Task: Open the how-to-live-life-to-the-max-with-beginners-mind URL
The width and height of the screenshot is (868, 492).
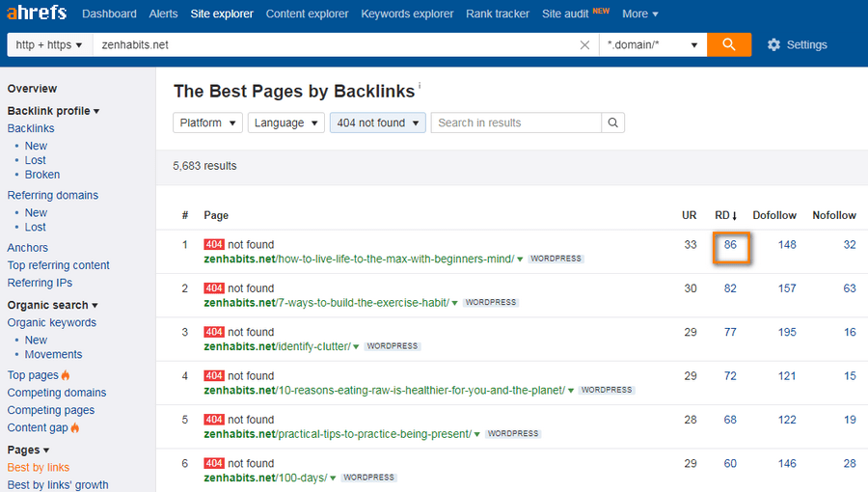Action: click(360, 259)
